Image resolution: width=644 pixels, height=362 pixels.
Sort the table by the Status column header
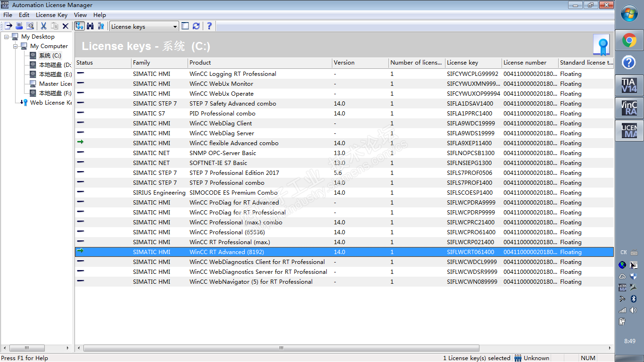coord(103,63)
